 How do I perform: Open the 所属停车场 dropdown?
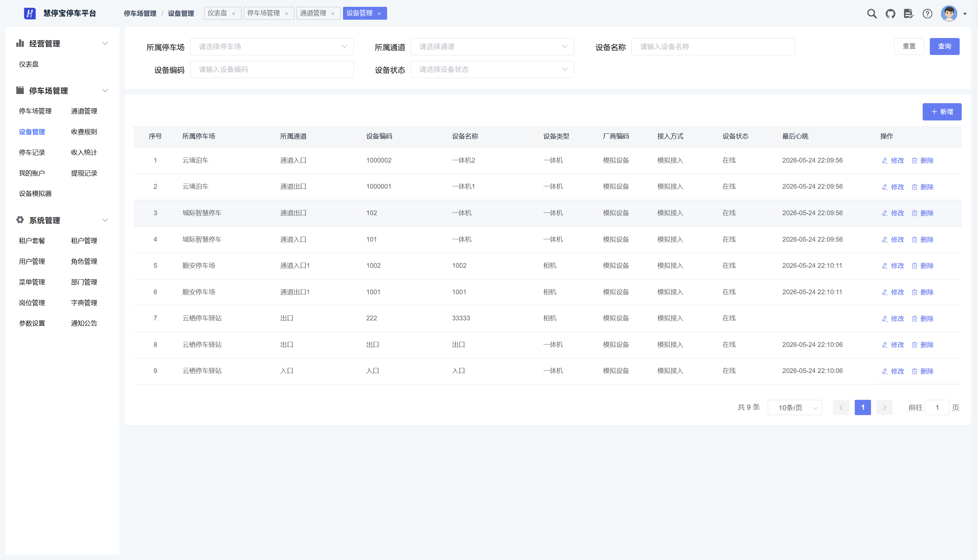(272, 46)
